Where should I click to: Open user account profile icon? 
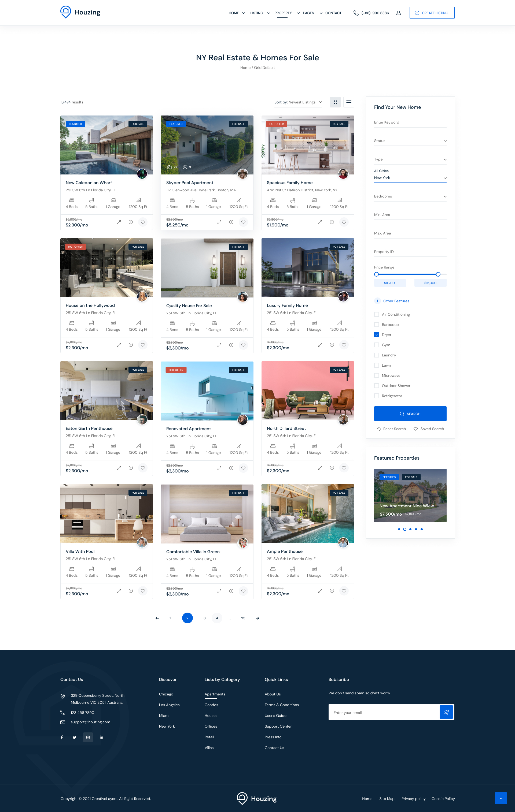coord(398,13)
